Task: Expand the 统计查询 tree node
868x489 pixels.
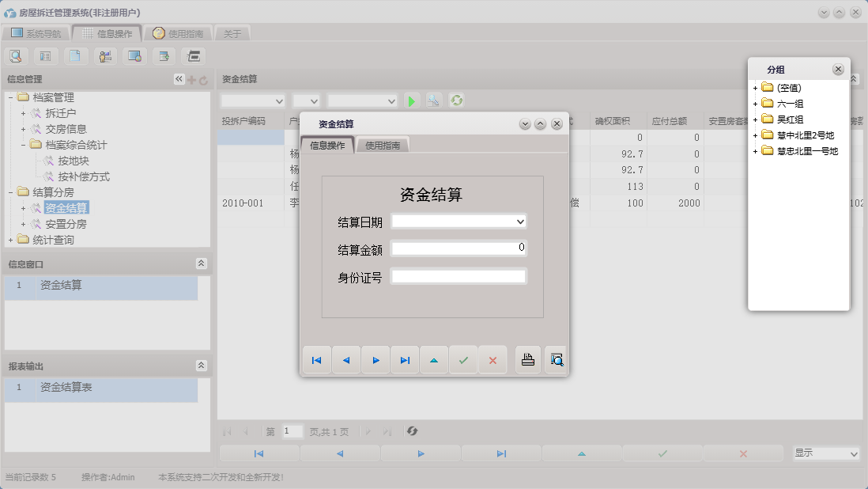Action: click(10, 240)
